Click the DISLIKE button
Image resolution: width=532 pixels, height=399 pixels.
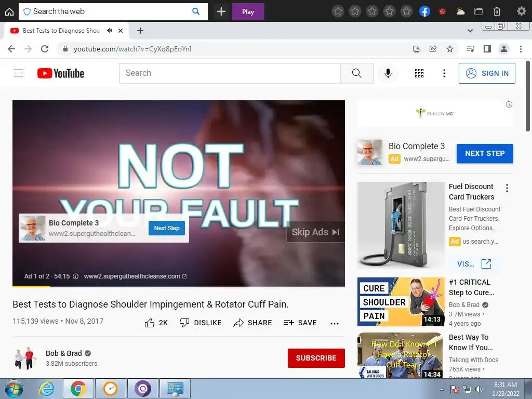point(201,323)
